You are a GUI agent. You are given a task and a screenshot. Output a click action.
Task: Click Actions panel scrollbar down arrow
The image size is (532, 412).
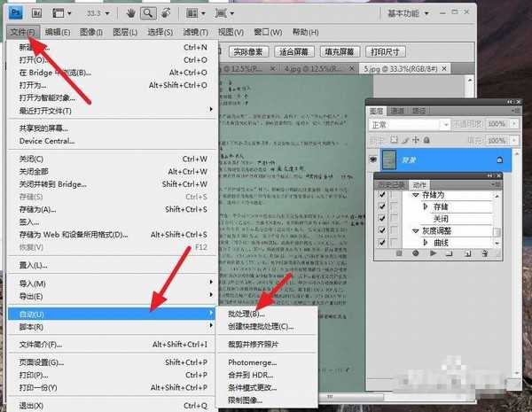[497, 243]
